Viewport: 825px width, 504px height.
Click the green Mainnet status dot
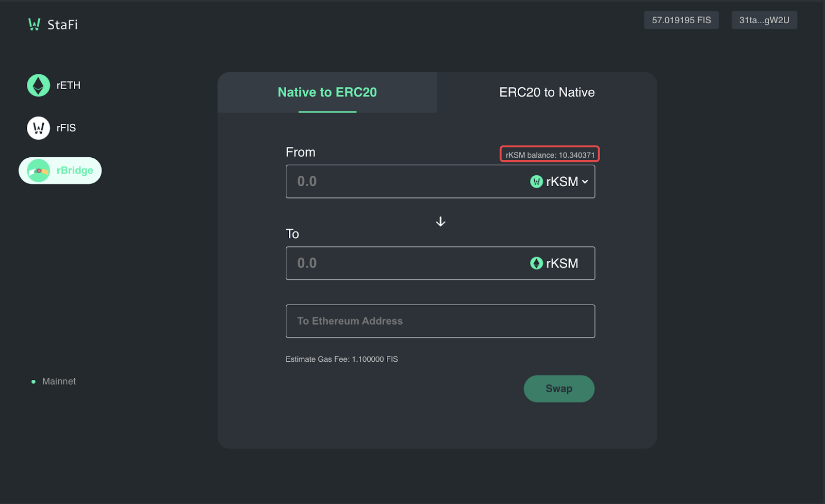click(34, 382)
